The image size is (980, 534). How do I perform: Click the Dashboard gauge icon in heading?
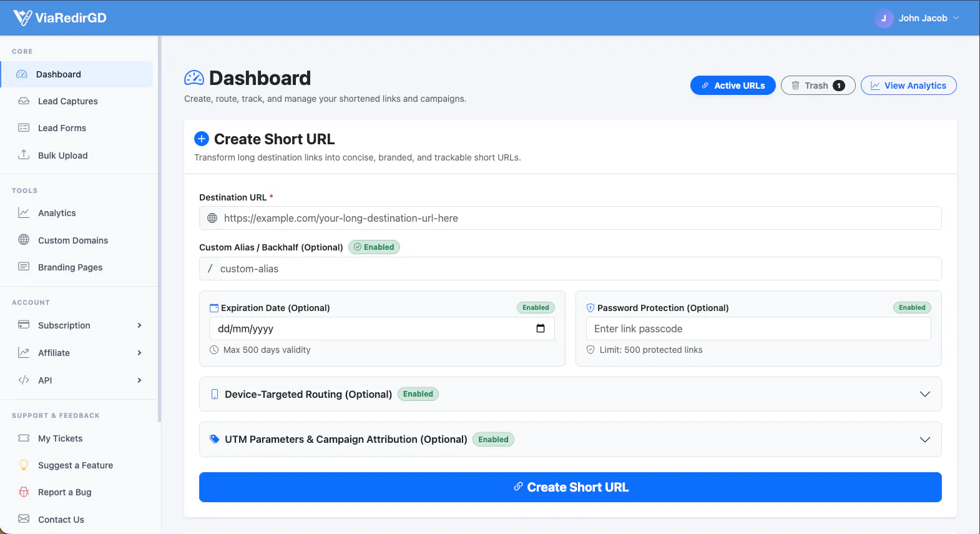[x=194, y=78]
